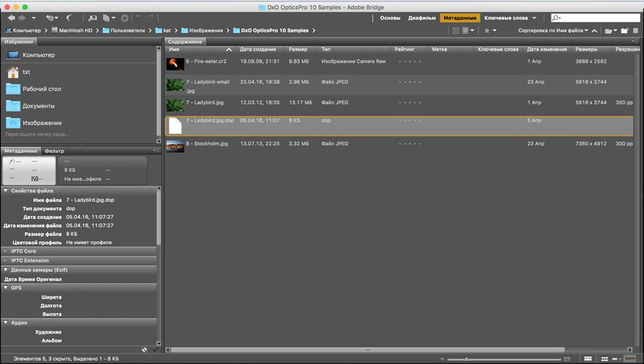Open recent folder icon dropdown

coord(611,31)
